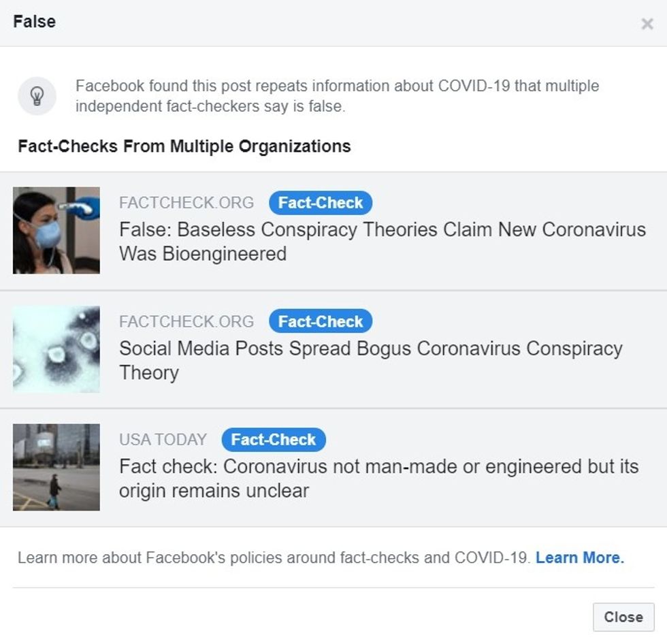Viewport: 667px width, 644px height.
Task: Open 'Coronavirus not man-made' fact check headline
Action: 378,479
